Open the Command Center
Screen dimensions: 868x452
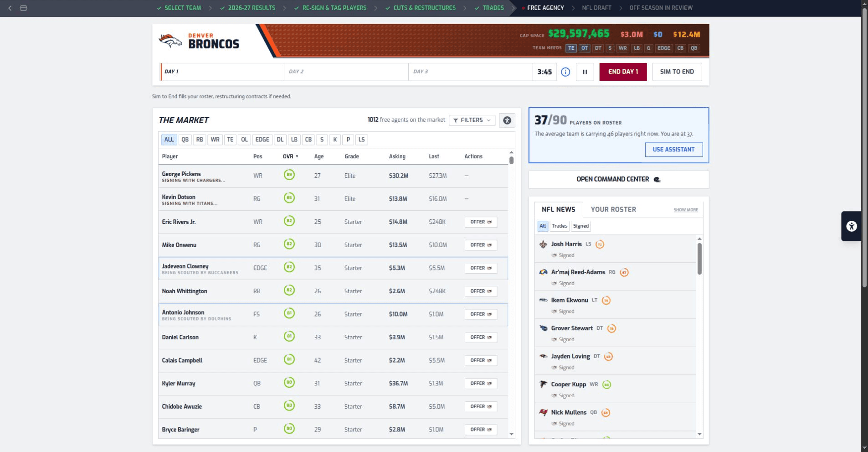coord(619,180)
